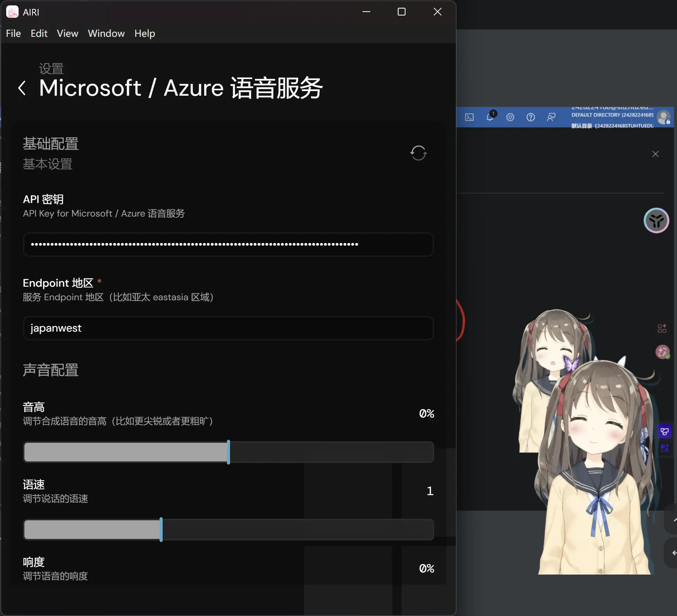Screen dimensions: 677x616
Task: Open the round Copilot assistant button
Action: (656, 221)
